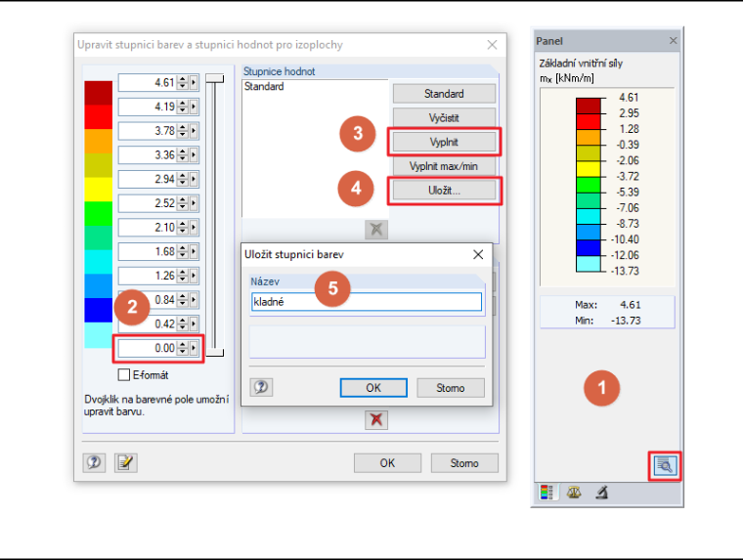743x560 pixels.
Task: Click the yellow color swatch in dialog
Action: (98, 190)
